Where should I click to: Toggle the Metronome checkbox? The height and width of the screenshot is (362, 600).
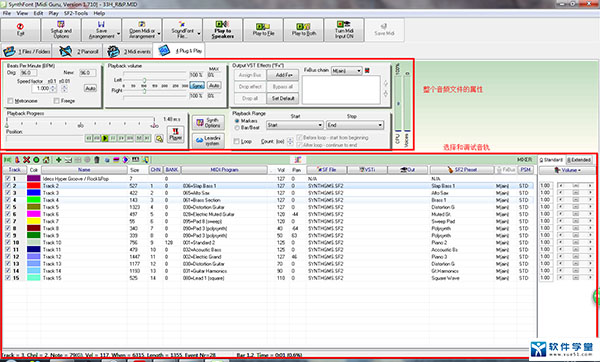click(10, 101)
